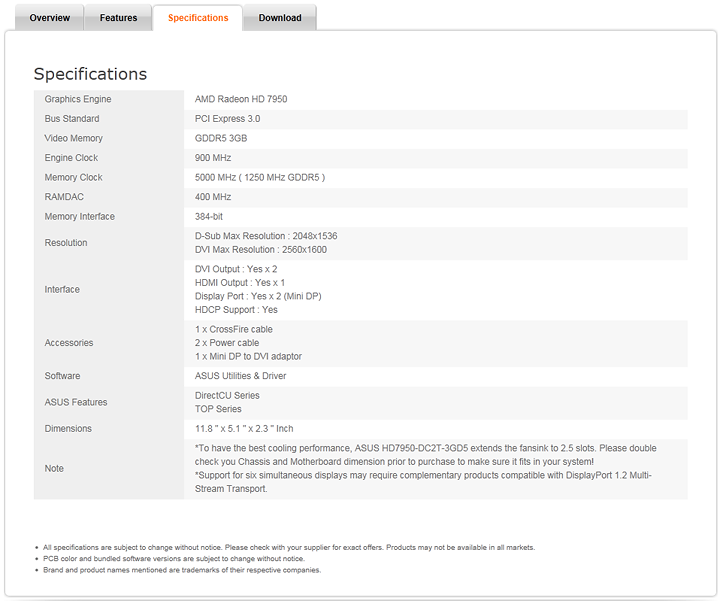Select the Display Port Mini DP line
Screen dimensions: 720x601
(x=258, y=296)
